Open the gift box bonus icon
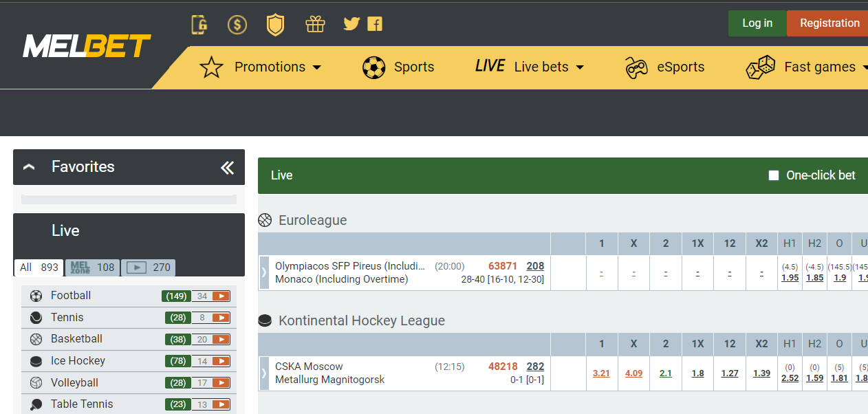The height and width of the screenshot is (414, 868). (x=315, y=25)
